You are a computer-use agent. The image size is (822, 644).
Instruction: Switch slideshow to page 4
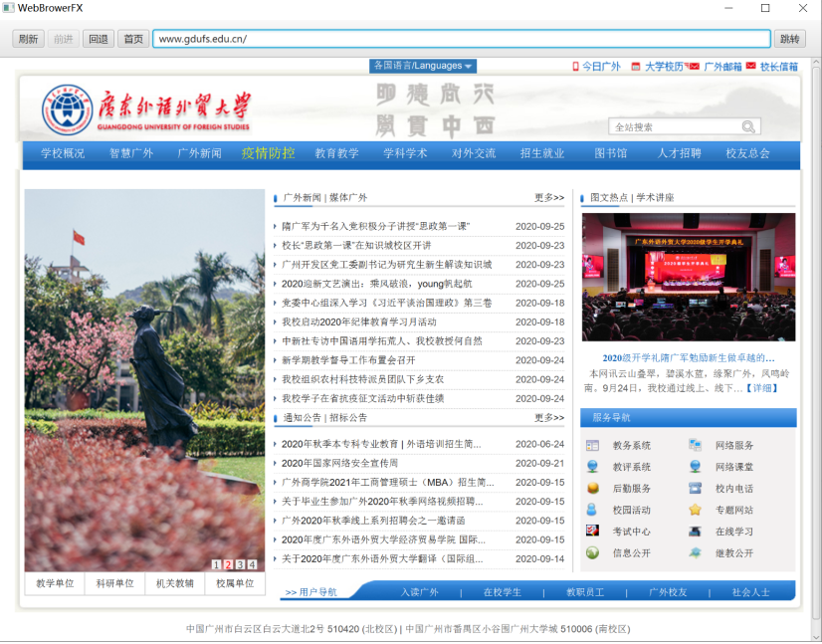point(252,564)
